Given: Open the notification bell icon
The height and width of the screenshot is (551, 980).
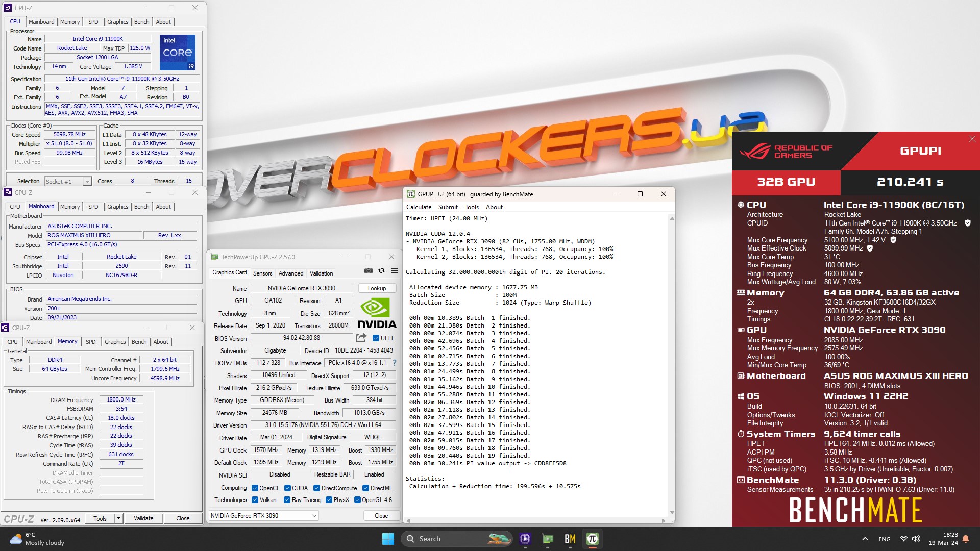Looking at the screenshot, I should [x=966, y=539].
